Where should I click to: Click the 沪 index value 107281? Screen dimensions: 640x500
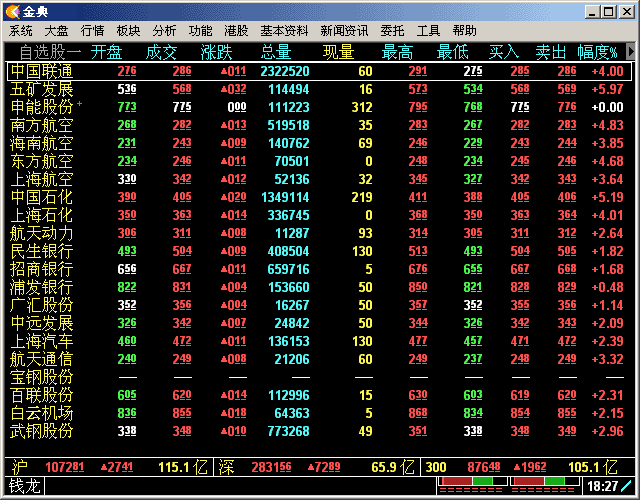tap(65, 467)
